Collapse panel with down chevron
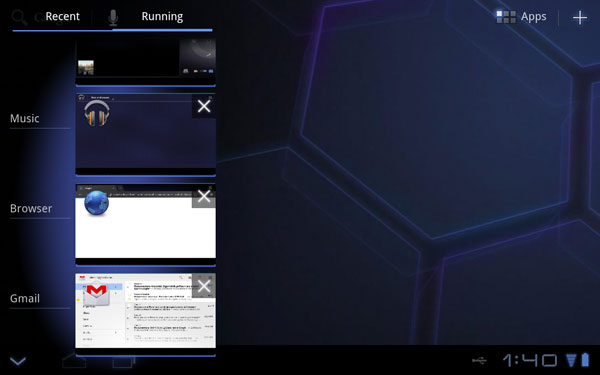Viewport: 600px width, 375px height. [18, 360]
